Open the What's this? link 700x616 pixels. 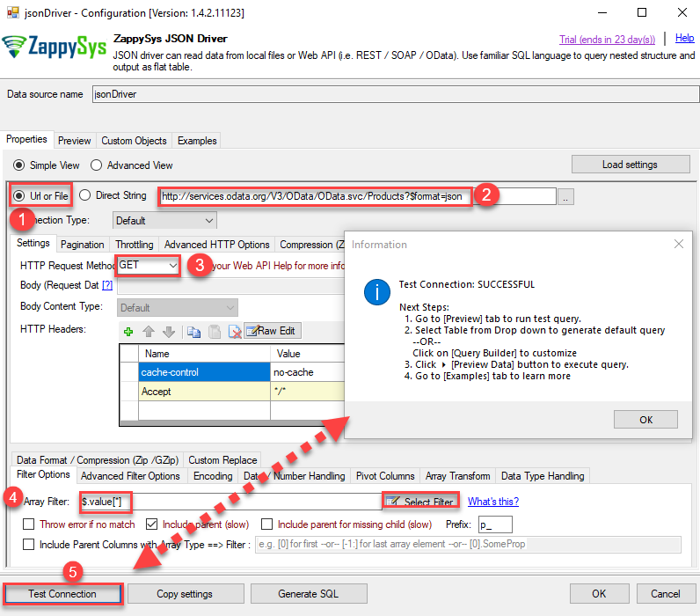click(493, 502)
